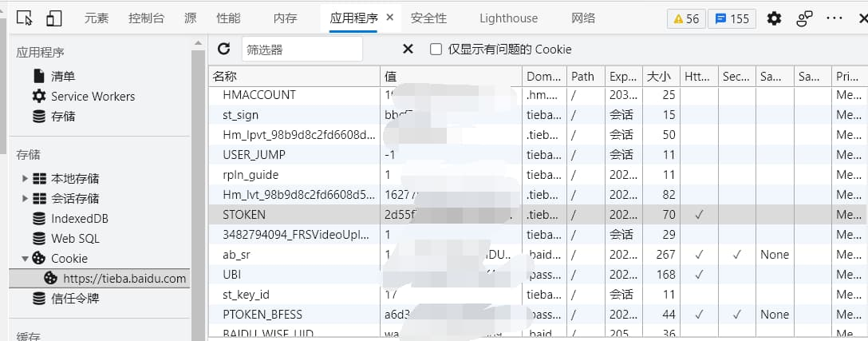This screenshot has height=341, width=868.
Task: Open the warnings counter showing 56
Action: [686, 19]
